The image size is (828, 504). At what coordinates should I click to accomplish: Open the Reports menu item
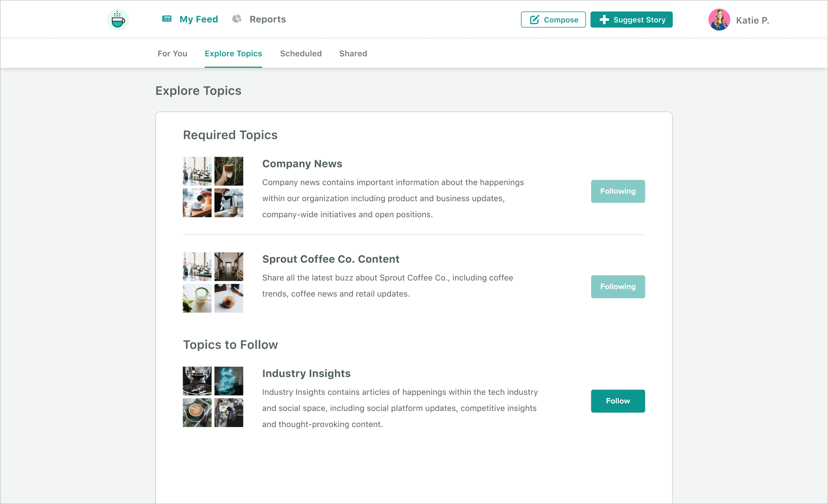tap(267, 19)
